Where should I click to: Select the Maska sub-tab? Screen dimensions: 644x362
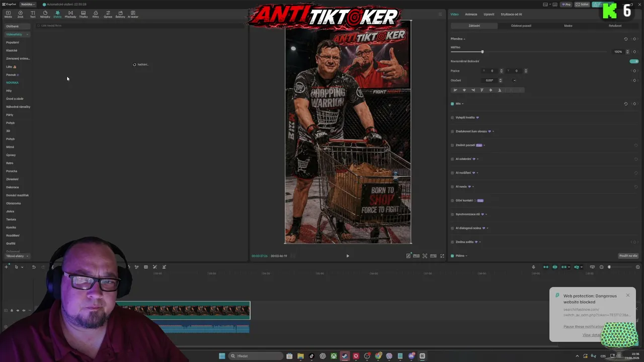point(568,26)
